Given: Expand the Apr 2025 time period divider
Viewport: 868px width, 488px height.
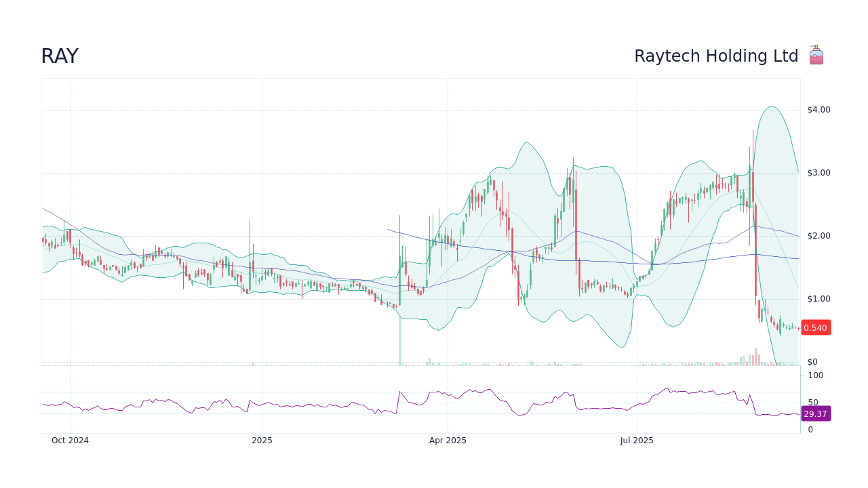Looking at the screenshot, I should [447, 441].
